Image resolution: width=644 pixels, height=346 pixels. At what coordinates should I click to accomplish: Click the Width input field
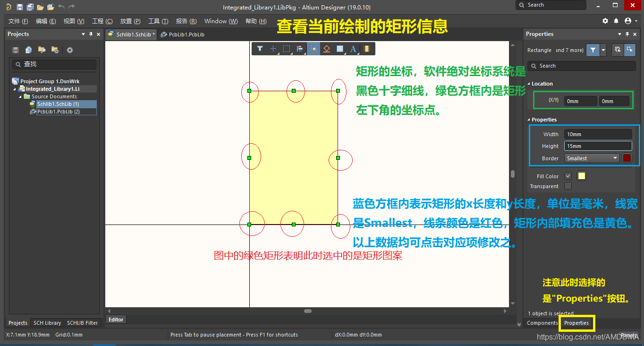tap(598, 134)
